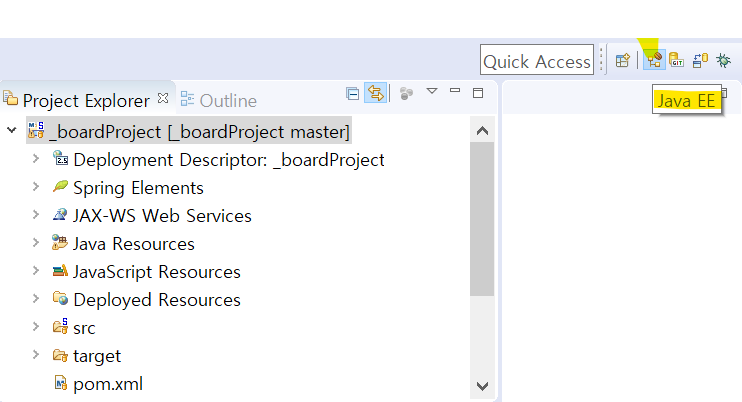Click the Quick Access search field
This screenshot has width=742, height=402.
(x=537, y=60)
